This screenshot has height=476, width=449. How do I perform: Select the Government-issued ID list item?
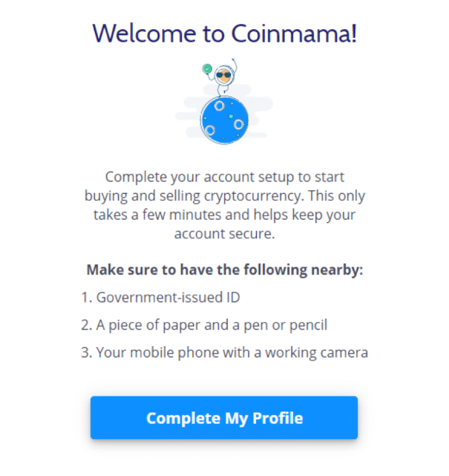(161, 297)
